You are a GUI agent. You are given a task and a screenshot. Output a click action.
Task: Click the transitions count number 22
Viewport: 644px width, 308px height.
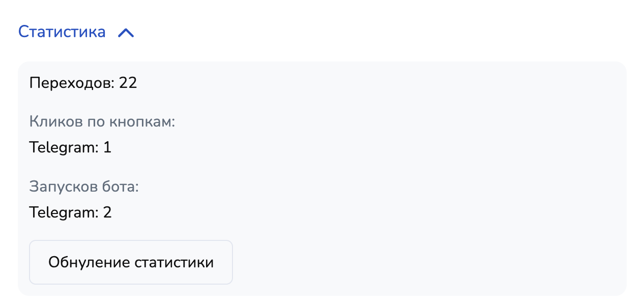tap(128, 83)
